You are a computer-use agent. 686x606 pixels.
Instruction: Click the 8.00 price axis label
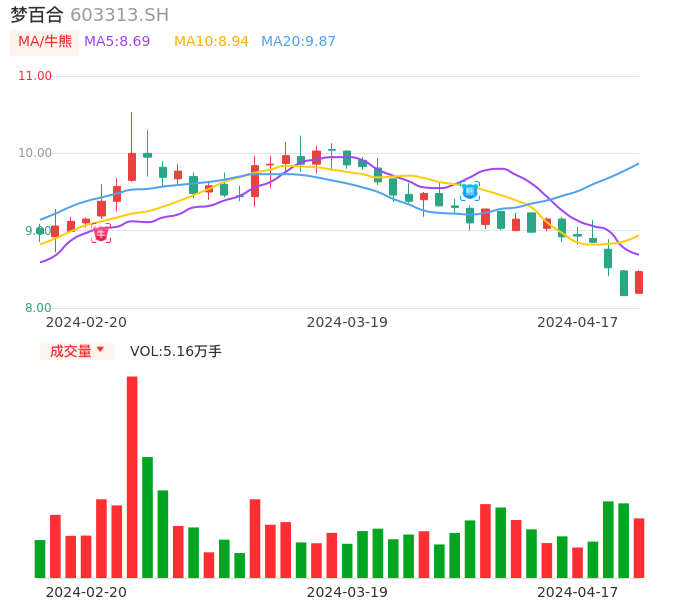pyautogui.click(x=38, y=308)
